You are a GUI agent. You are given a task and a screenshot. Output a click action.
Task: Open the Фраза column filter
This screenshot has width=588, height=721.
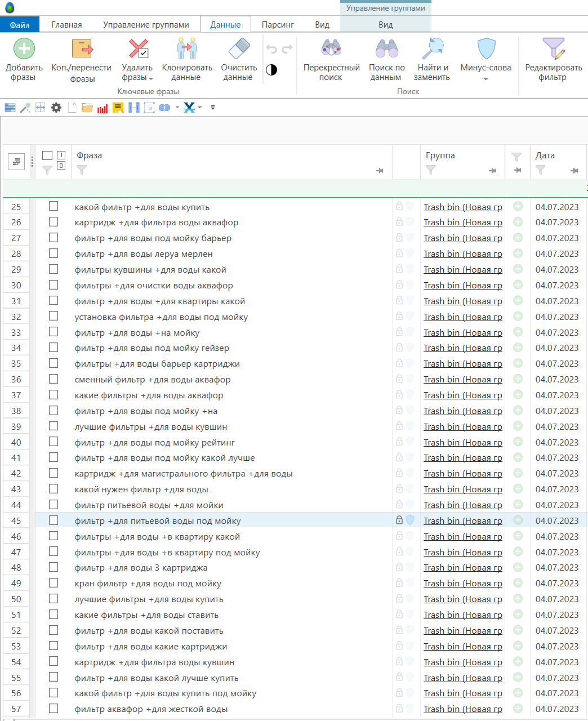tap(82, 170)
